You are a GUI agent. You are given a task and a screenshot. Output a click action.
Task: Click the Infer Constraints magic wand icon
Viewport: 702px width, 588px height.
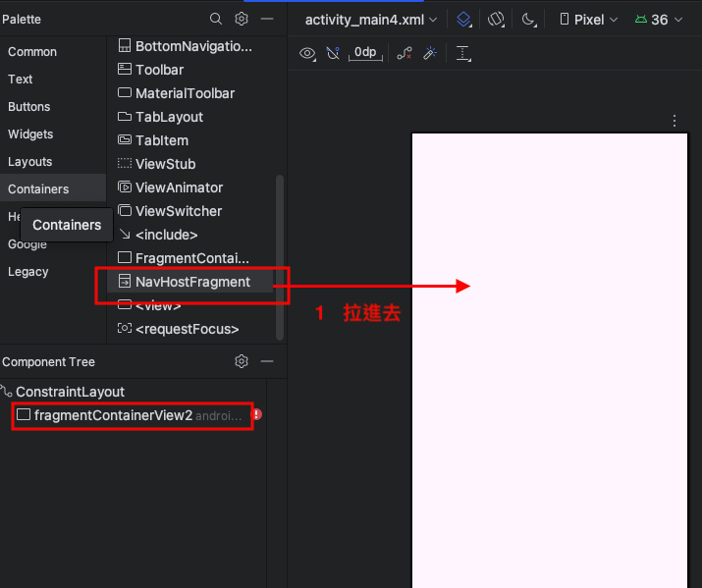tap(429, 54)
